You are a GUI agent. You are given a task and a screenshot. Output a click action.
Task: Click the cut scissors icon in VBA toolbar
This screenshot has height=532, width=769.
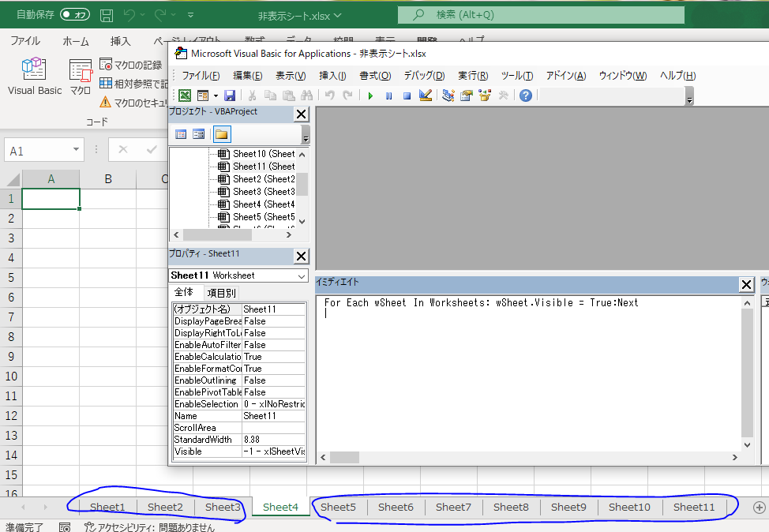[252, 96]
